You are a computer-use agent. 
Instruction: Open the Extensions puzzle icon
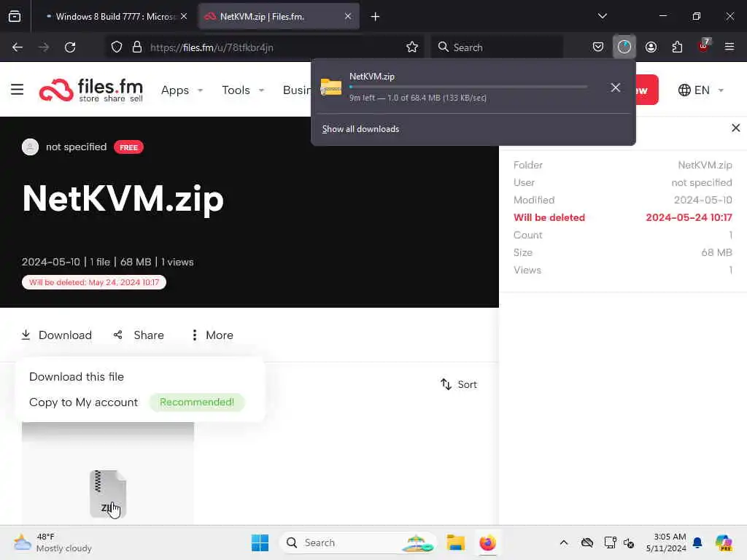(677, 47)
